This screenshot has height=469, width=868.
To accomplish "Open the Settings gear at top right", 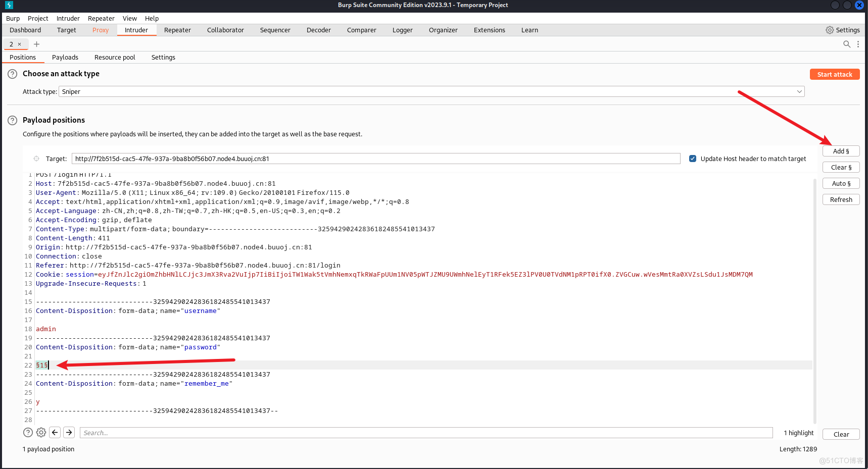I will pos(842,30).
